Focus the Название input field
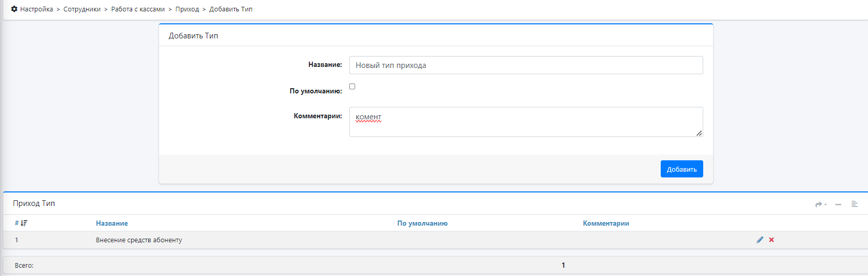The height and width of the screenshot is (276, 868). 526,65
